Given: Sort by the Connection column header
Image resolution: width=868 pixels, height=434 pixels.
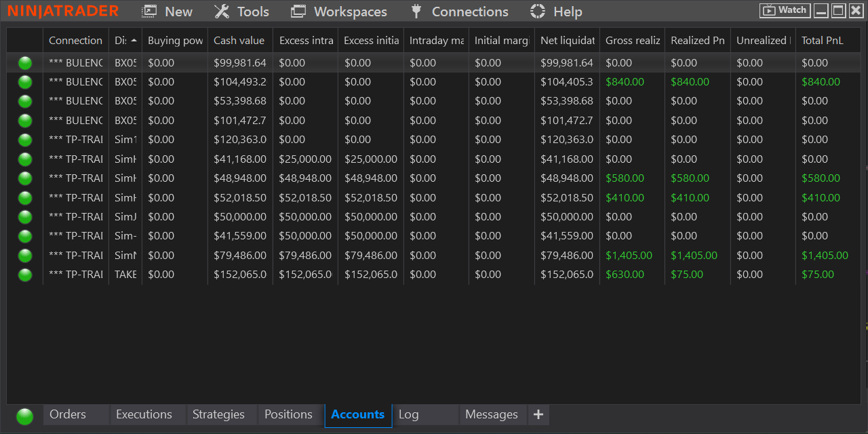Looking at the screenshot, I should 75,41.
